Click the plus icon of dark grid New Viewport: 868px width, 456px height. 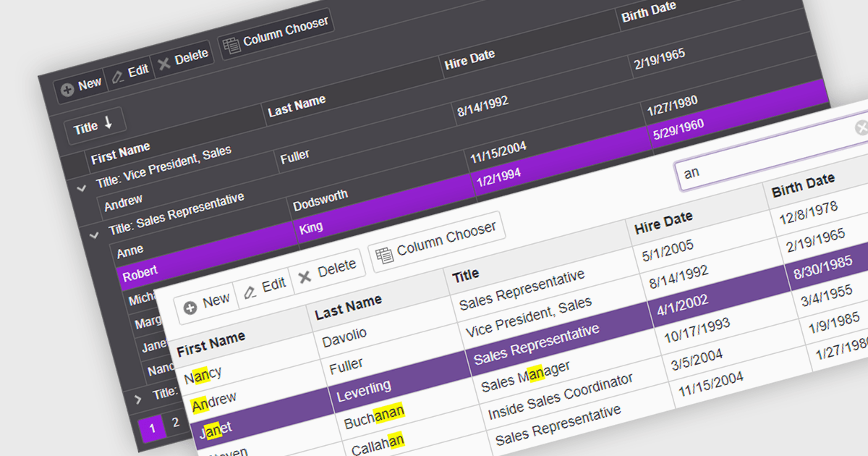pyautogui.click(x=67, y=90)
